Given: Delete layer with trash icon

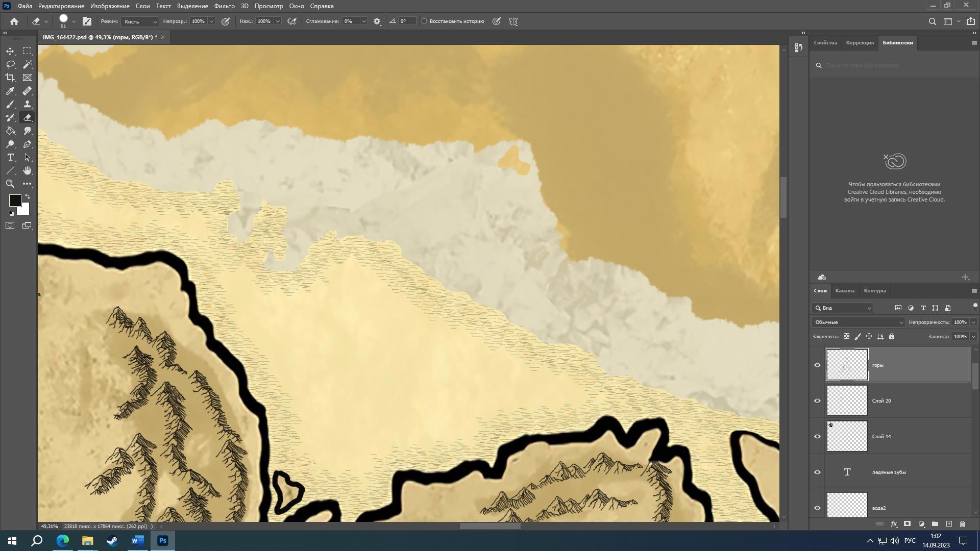Looking at the screenshot, I should point(963,524).
